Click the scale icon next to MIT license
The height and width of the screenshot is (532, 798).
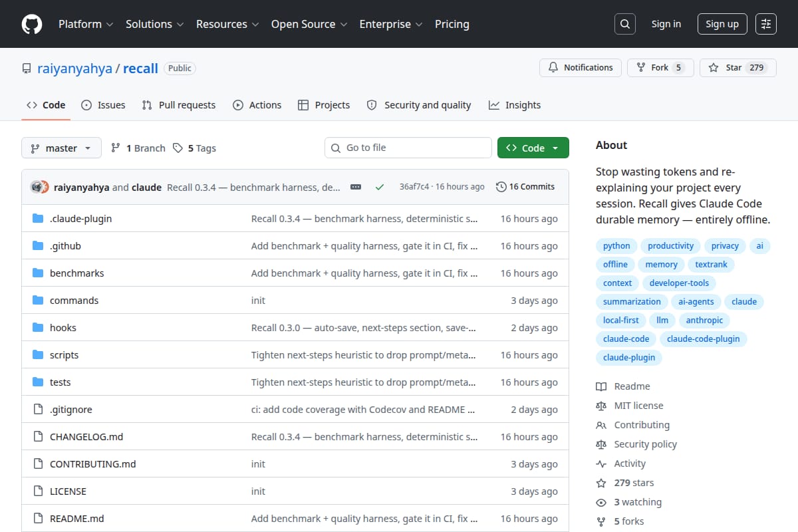pos(601,406)
